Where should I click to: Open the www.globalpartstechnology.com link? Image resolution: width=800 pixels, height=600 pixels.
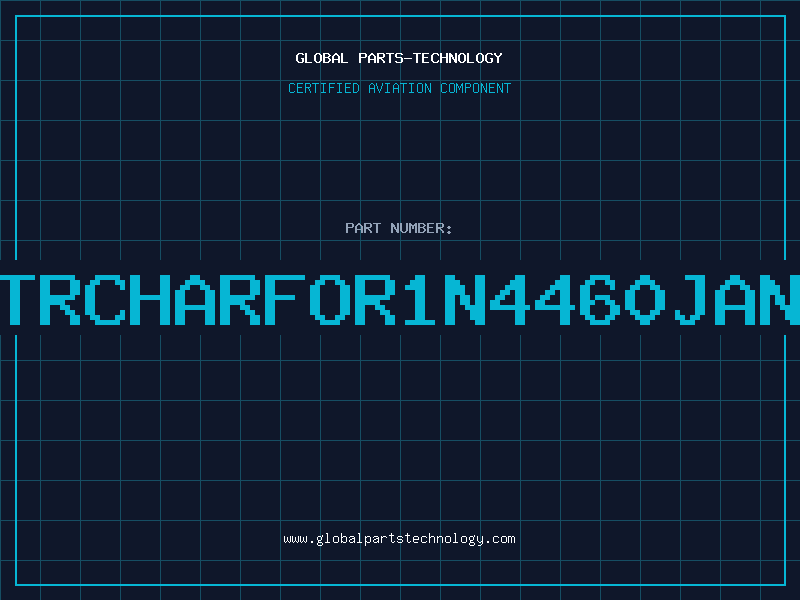399,539
